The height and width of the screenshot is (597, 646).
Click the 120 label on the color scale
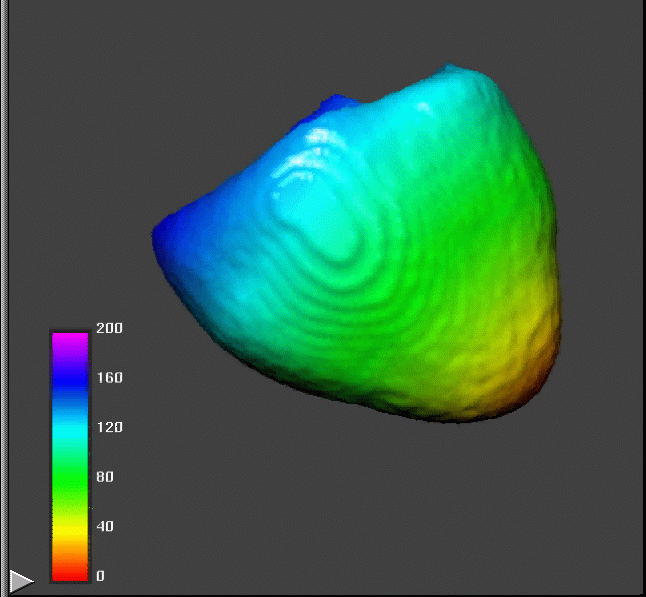click(x=109, y=427)
